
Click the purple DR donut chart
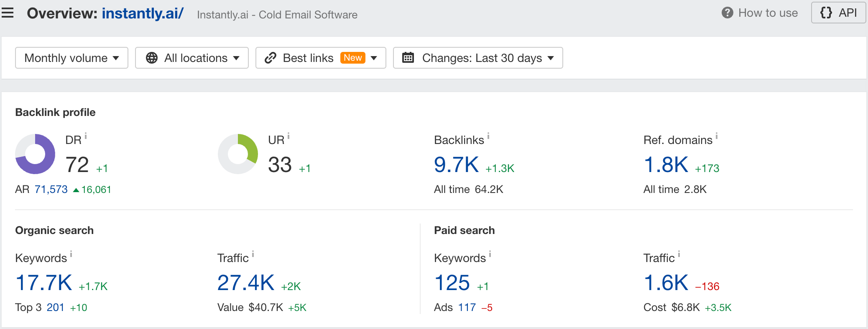pos(35,154)
